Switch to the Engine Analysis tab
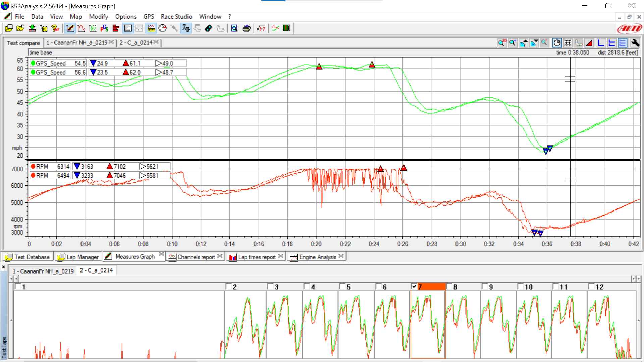This screenshot has width=644, height=362. 317,257
